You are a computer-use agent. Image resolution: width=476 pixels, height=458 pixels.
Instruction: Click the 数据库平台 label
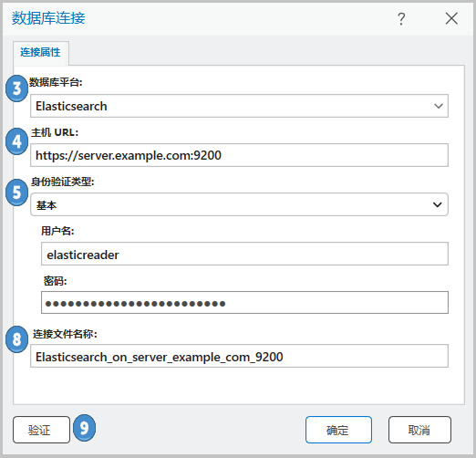pyautogui.click(x=56, y=82)
